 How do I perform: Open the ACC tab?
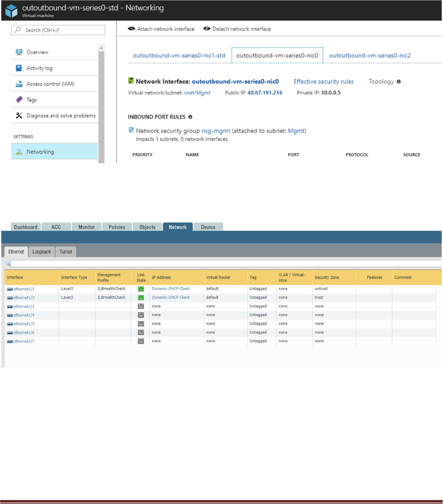(56, 227)
